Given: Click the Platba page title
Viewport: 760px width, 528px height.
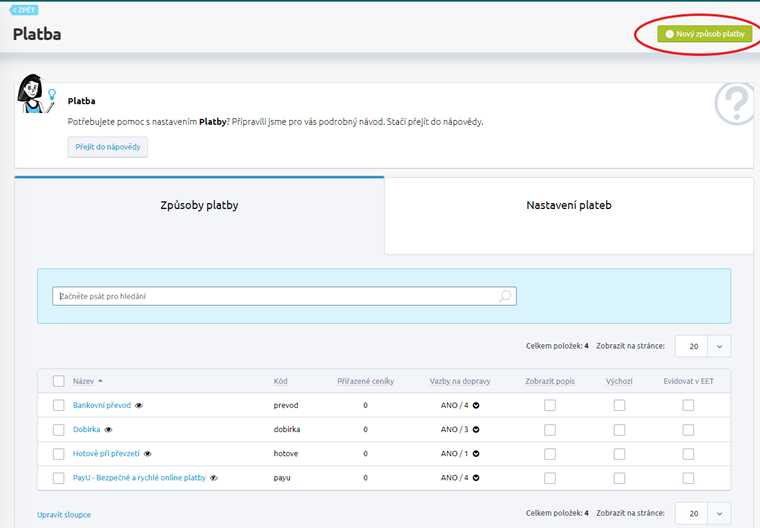Looking at the screenshot, I should click(x=37, y=34).
